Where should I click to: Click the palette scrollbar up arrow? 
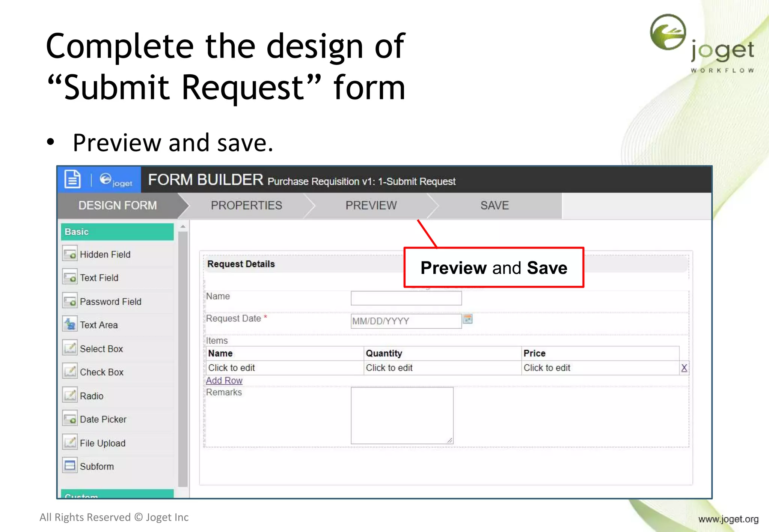[183, 227]
